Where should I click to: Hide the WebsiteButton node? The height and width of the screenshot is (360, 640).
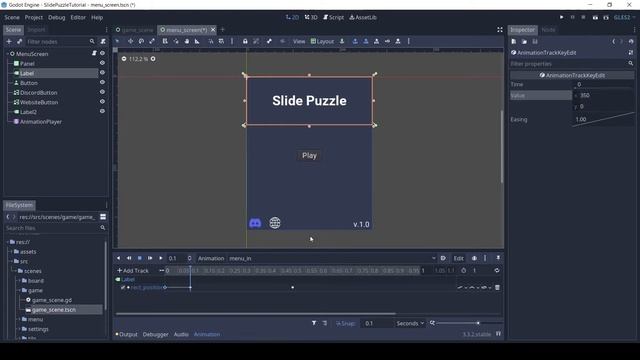click(102, 102)
